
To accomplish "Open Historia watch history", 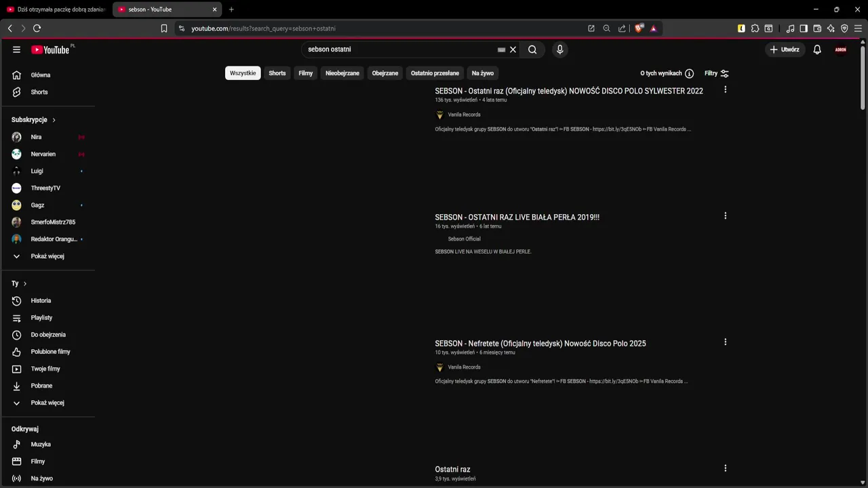I will pos(47,300).
